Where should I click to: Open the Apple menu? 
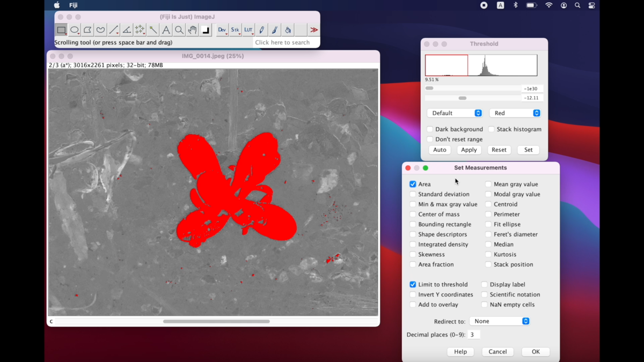pos(57,5)
